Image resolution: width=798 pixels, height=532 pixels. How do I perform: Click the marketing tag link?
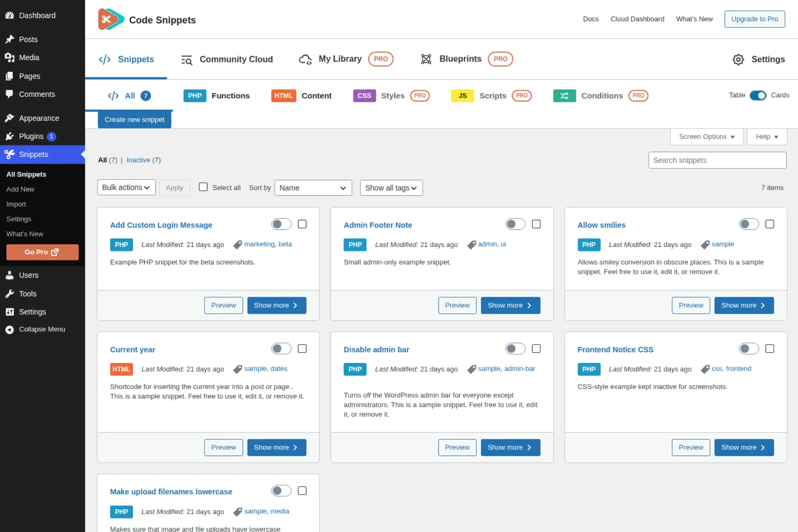click(x=259, y=244)
